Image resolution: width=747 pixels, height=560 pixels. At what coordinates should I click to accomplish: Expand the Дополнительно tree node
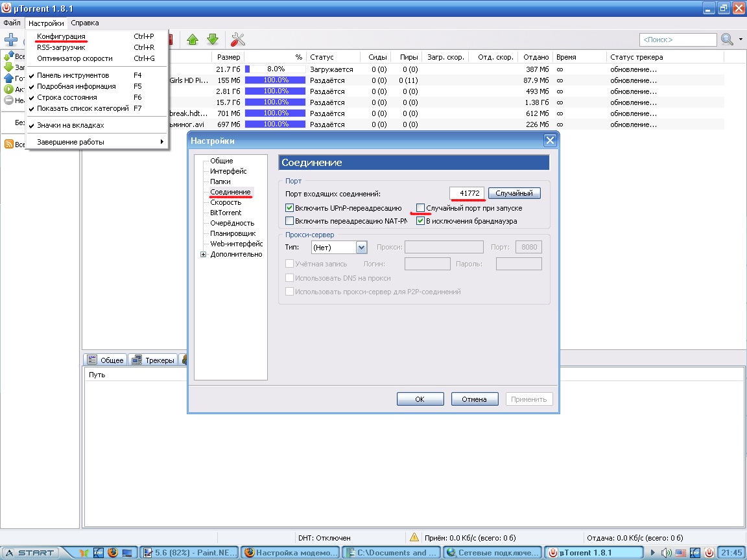coord(204,254)
